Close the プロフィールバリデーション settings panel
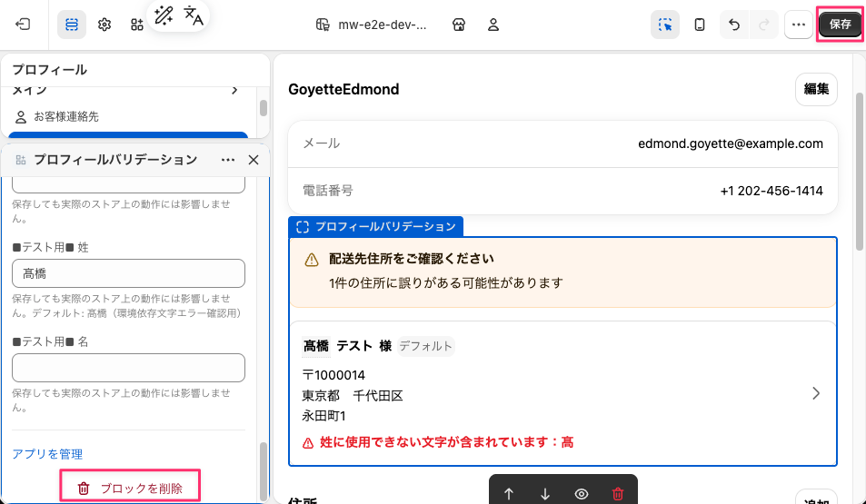 pos(254,160)
